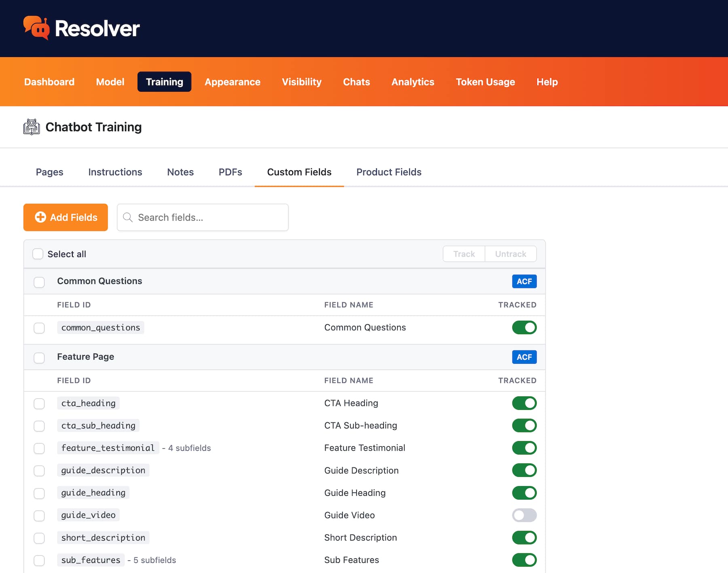Switch to the PDFs tab

[x=230, y=172]
